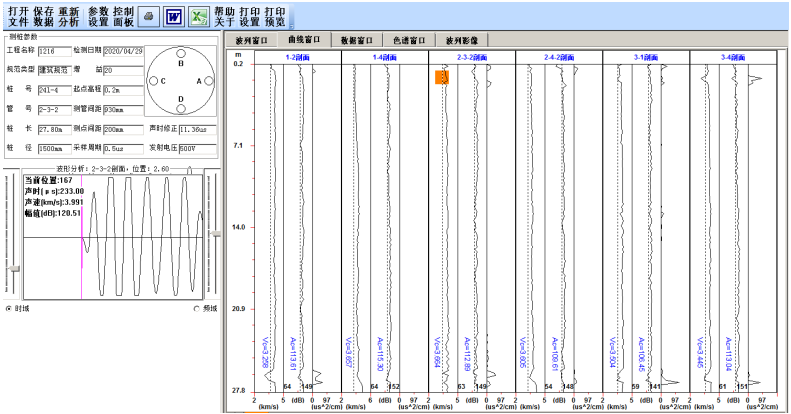Screen dimensions: 791x414
Task: Click tube B in the pile diagram
Action: point(181,54)
